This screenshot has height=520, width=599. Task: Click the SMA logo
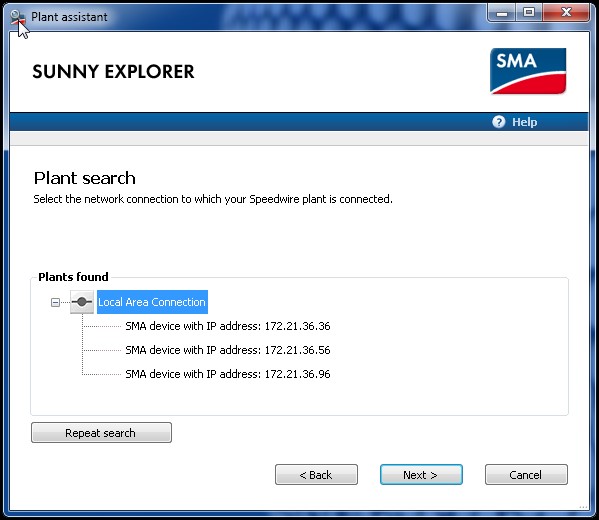(528, 71)
